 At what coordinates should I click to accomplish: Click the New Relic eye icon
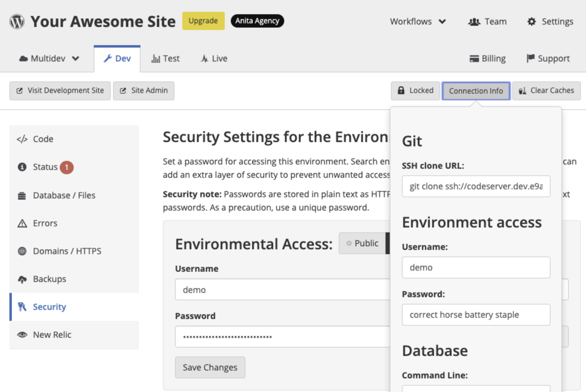[22, 335]
